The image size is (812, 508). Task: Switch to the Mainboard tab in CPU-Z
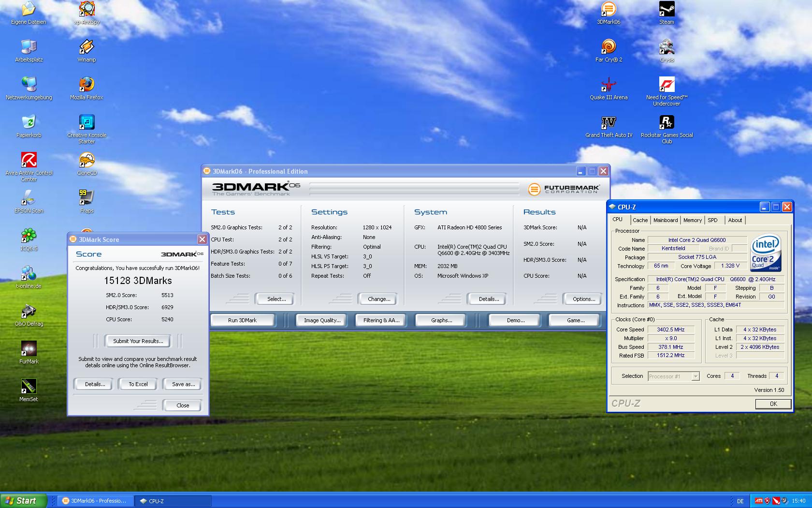tap(666, 220)
